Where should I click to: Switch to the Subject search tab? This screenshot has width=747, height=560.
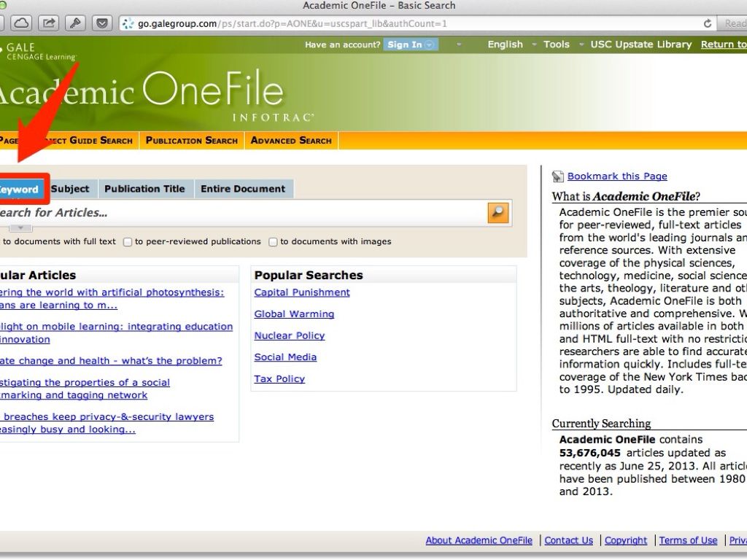[70, 189]
